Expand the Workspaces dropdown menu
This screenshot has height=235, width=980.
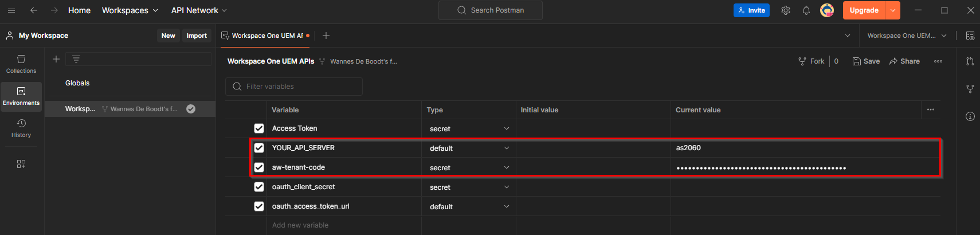click(130, 10)
